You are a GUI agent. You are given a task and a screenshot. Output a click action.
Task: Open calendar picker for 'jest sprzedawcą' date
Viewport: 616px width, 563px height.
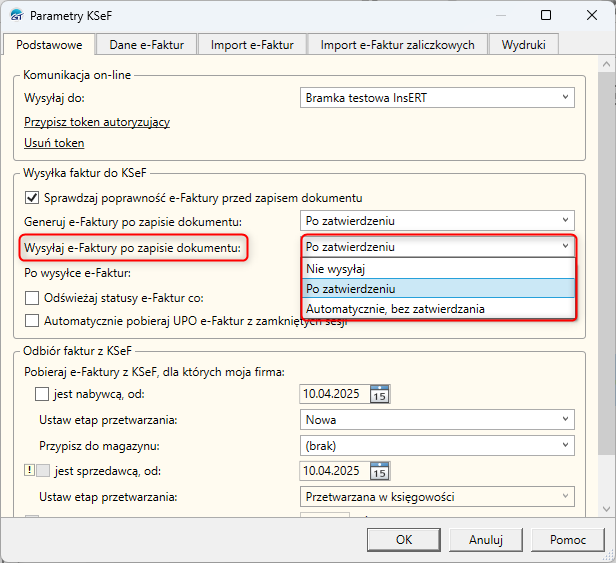coord(380,470)
